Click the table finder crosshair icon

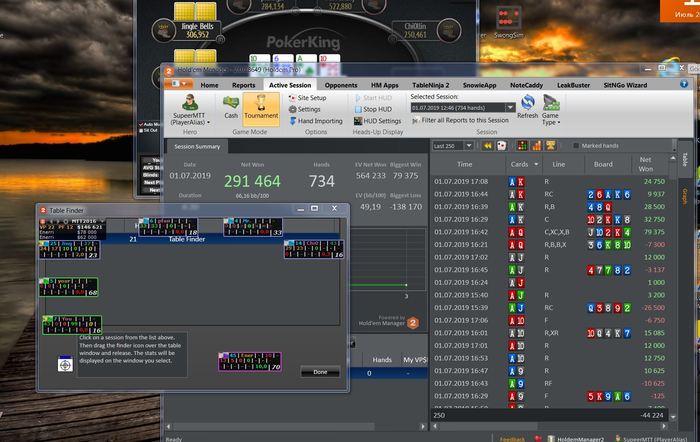[x=64, y=366]
